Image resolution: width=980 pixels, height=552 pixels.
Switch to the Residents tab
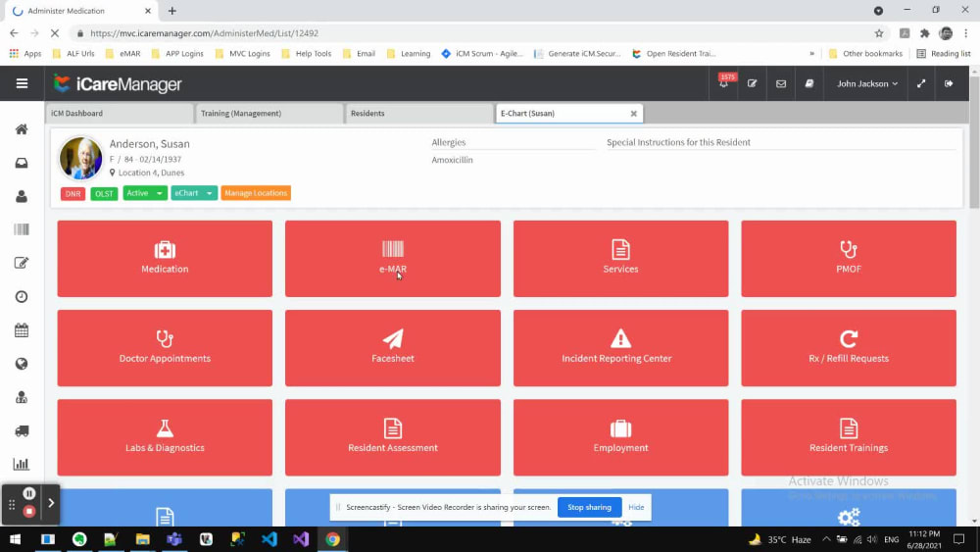point(418,113)
